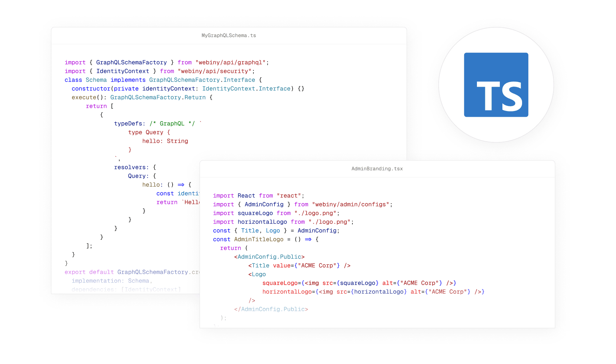Click the TypeScript logo badge
The width and height of the screenshot is (616, 364).
pos(496,85)
